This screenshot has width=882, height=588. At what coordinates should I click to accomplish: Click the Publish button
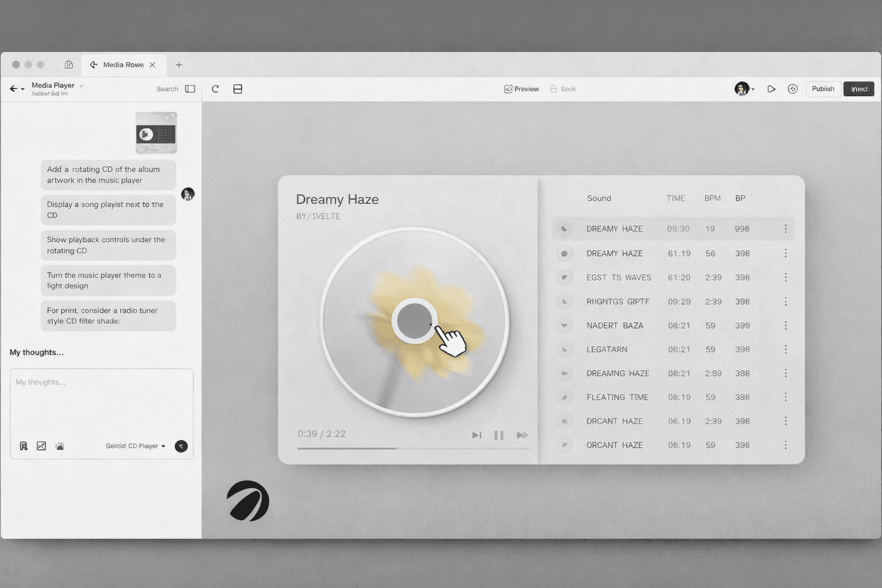point(823,89)
